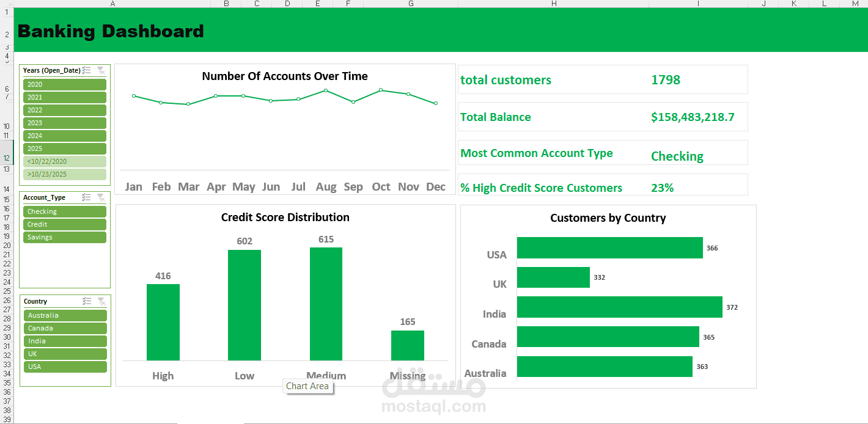
Task: Select column I header
Action: click(699, 4)
